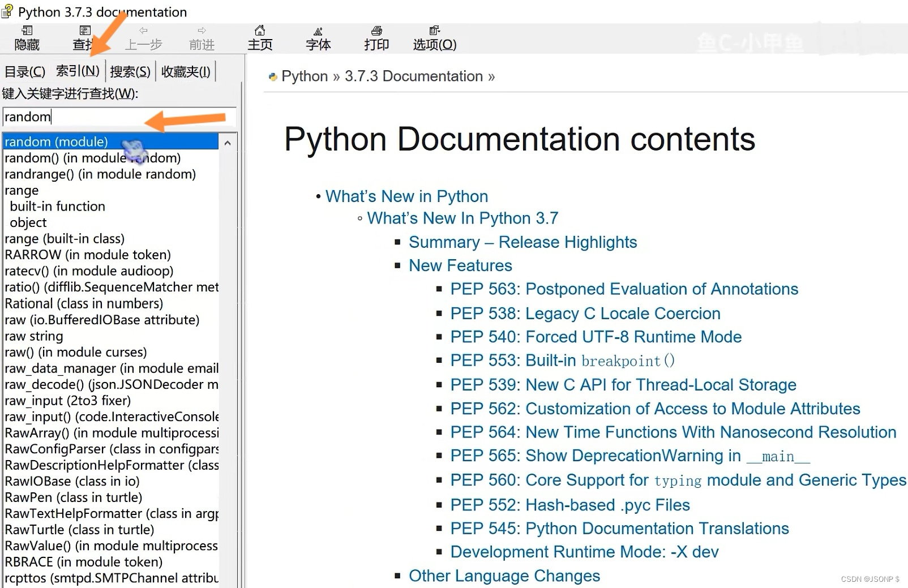
Task: Select the raw string index entry
Action: point(34,336)
